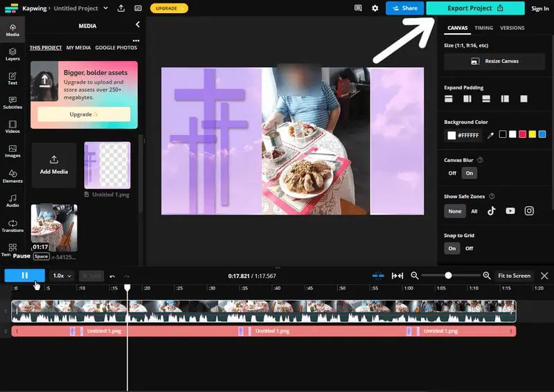Select the Untitled 1.png media thumbnail

(107, 165)
